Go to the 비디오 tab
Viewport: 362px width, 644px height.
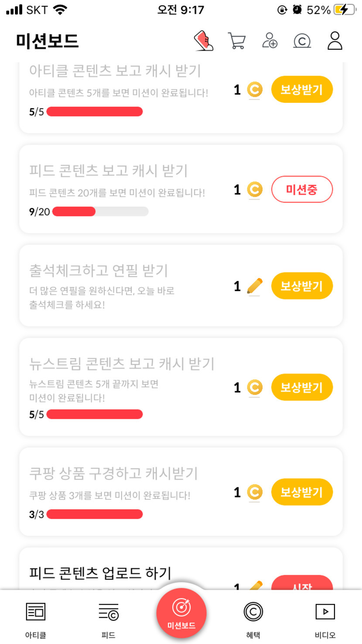point(325,619)
